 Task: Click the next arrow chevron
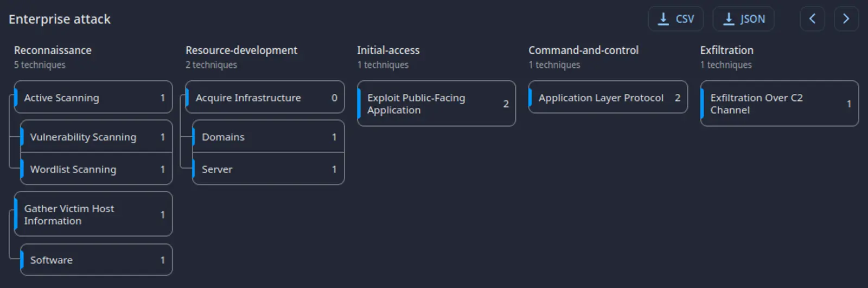[846, 19]
